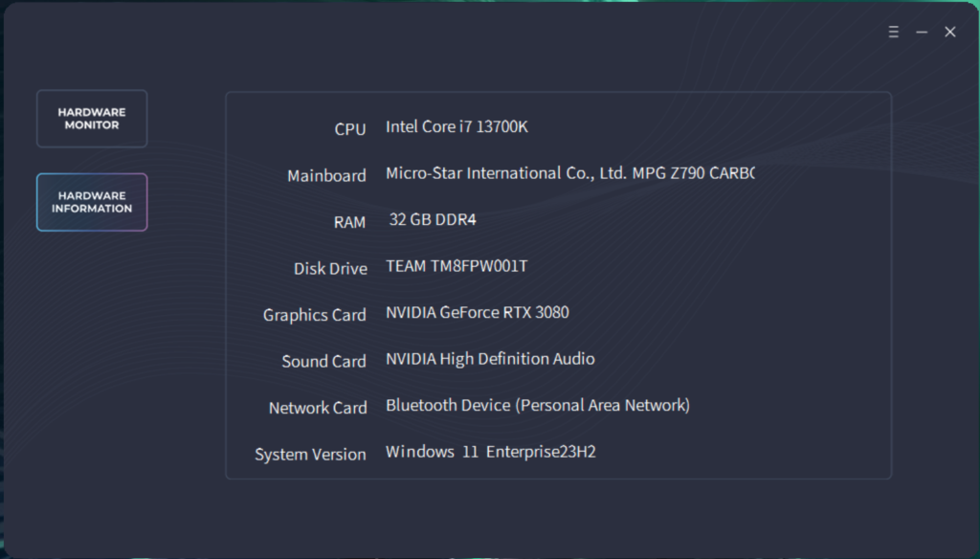Select the "Windows 11 Enterprise23H2" value
Image resolution: width=980 pixels, height=559 pixels.
491,452
